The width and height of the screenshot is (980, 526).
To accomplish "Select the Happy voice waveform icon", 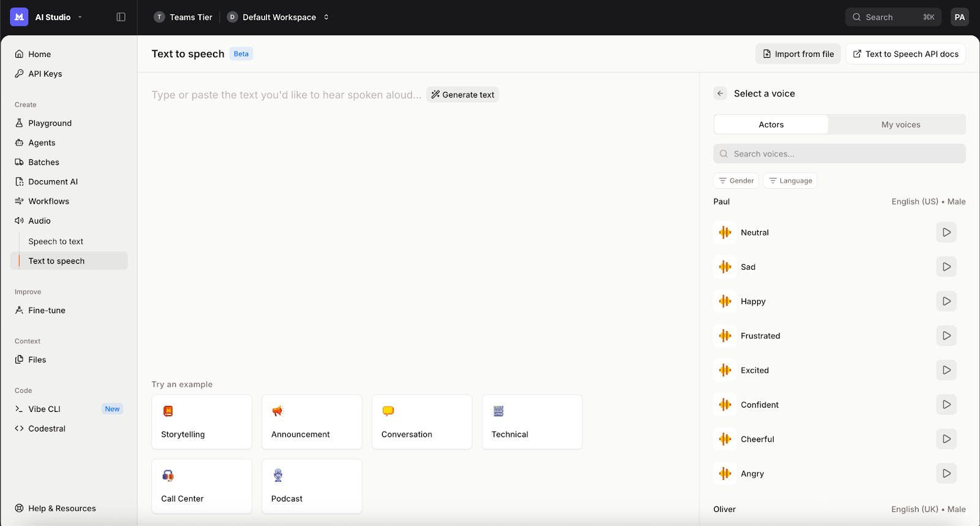I will 725,301.
